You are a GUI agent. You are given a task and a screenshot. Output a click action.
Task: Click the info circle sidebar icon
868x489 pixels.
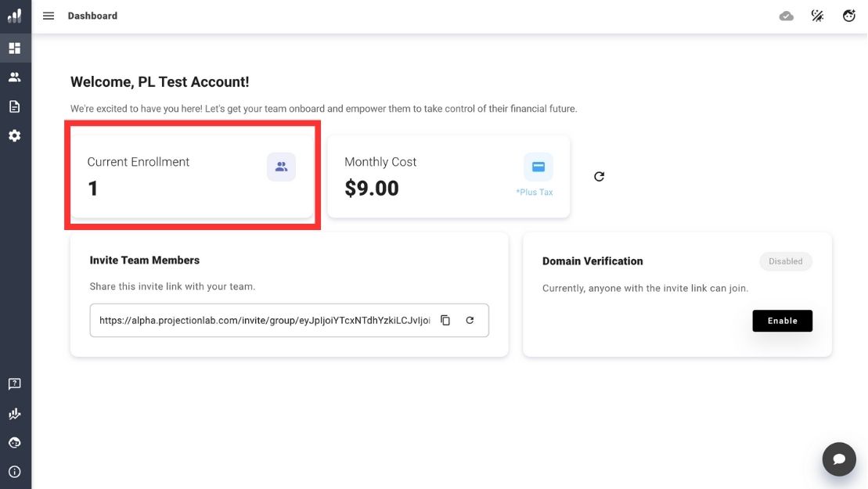pyautogui.click(x=15, y=472)
